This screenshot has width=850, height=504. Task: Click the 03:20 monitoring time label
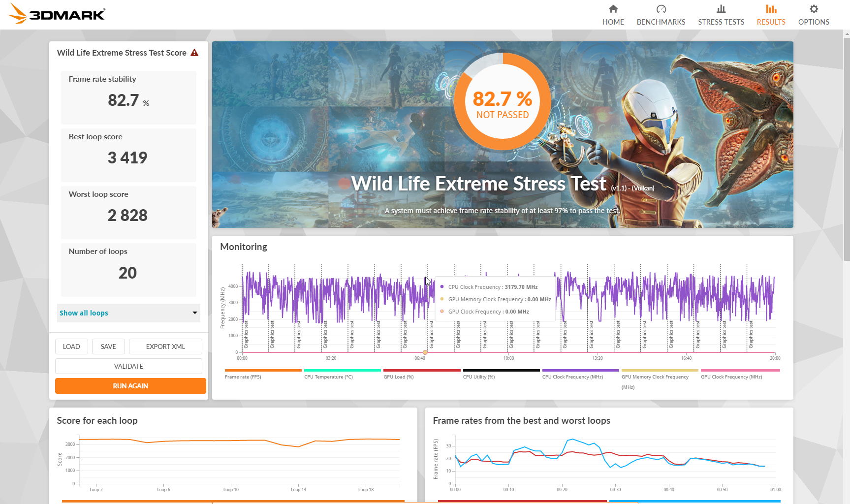coord(331,358)
